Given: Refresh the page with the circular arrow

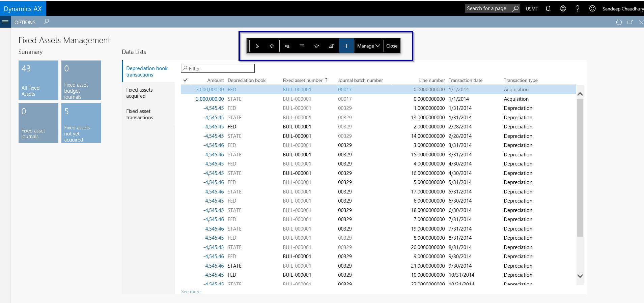Looking at the screenshot, I should click(x=619, y=22).
